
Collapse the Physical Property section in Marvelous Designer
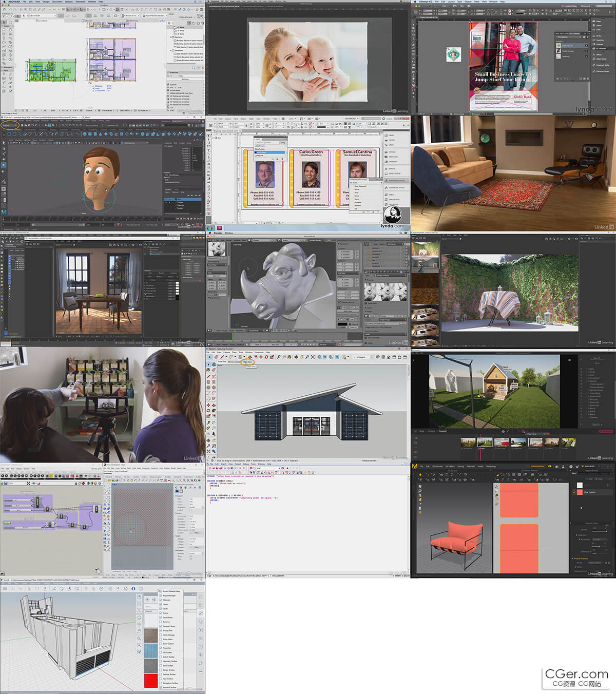click(573, 558)
